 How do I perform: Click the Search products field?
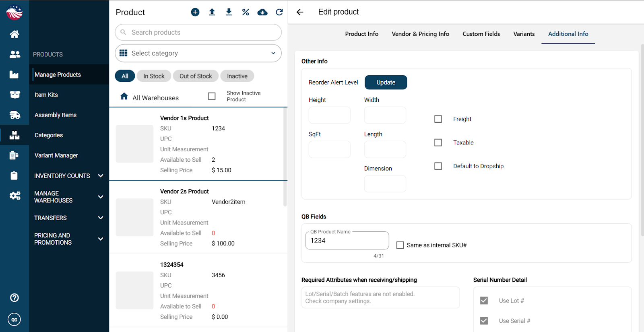(198, 32)
